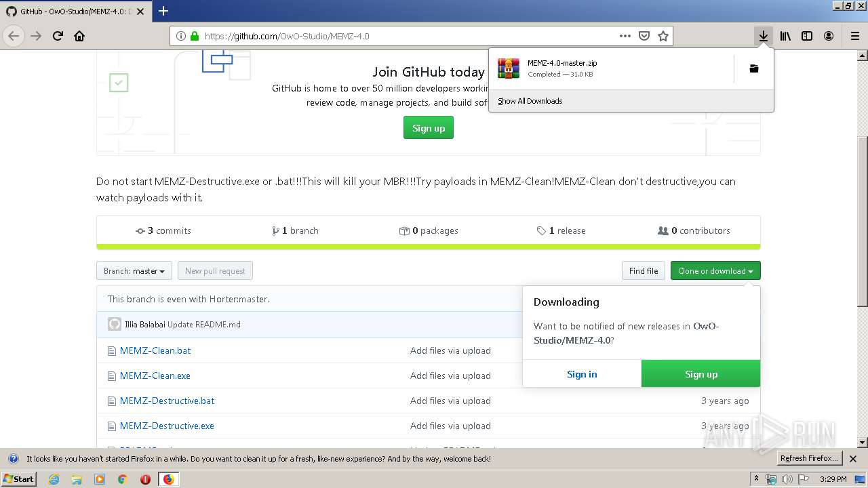Click the green padlock security icon

[195, 36]
